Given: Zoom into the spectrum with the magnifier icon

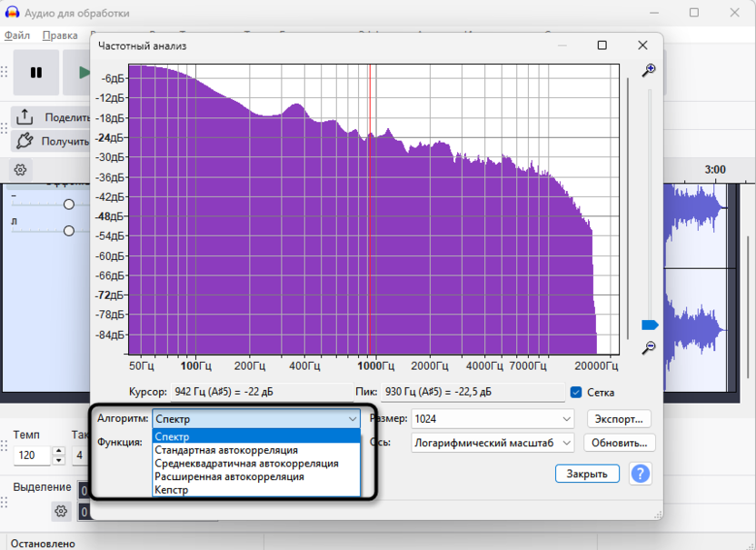Looking at the screenshot, I should (649, 71).
